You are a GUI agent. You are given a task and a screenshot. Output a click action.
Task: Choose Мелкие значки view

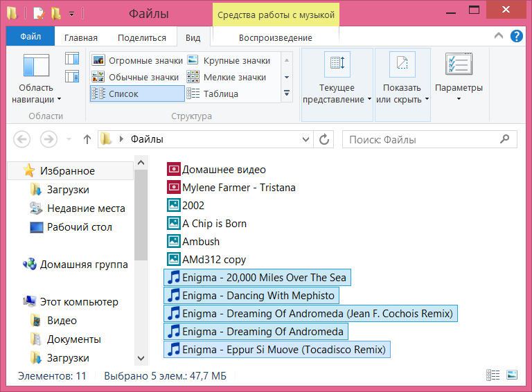tap(227, 78)
